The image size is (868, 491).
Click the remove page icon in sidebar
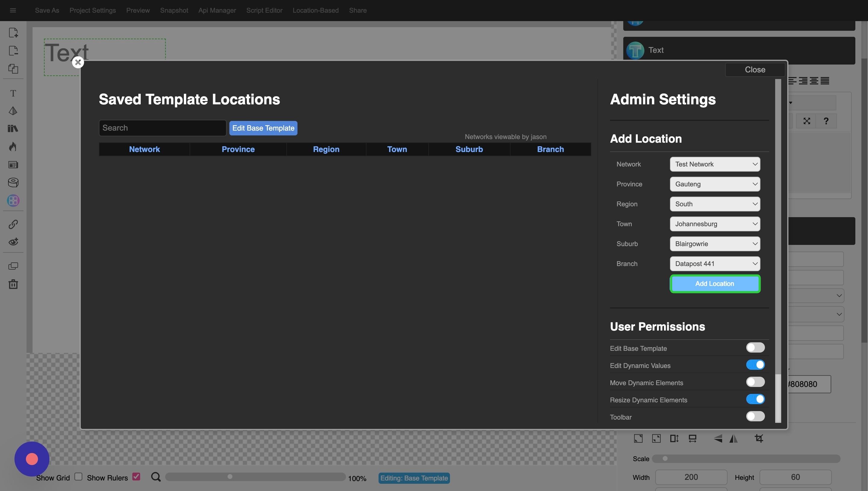(x=13, y=51)
